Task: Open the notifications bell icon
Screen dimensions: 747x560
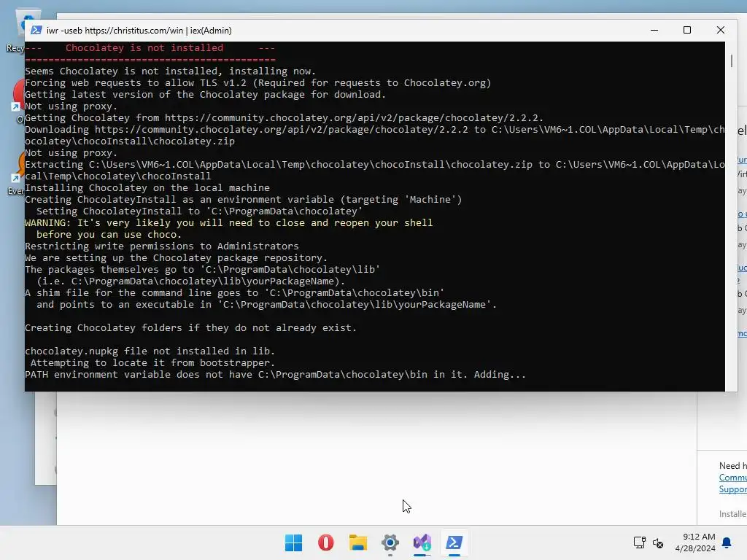Action: tap(727, 542)
